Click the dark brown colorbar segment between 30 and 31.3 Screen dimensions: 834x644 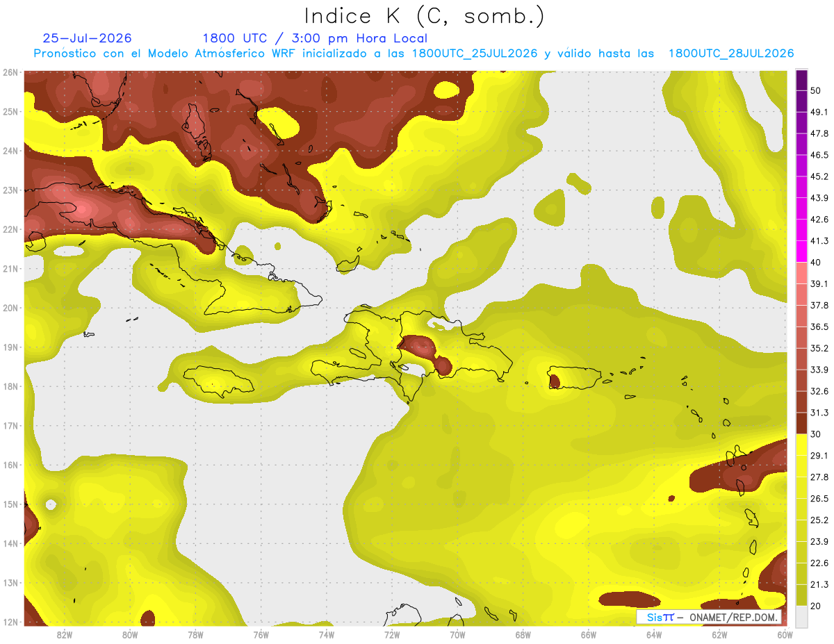click(801, 424)
